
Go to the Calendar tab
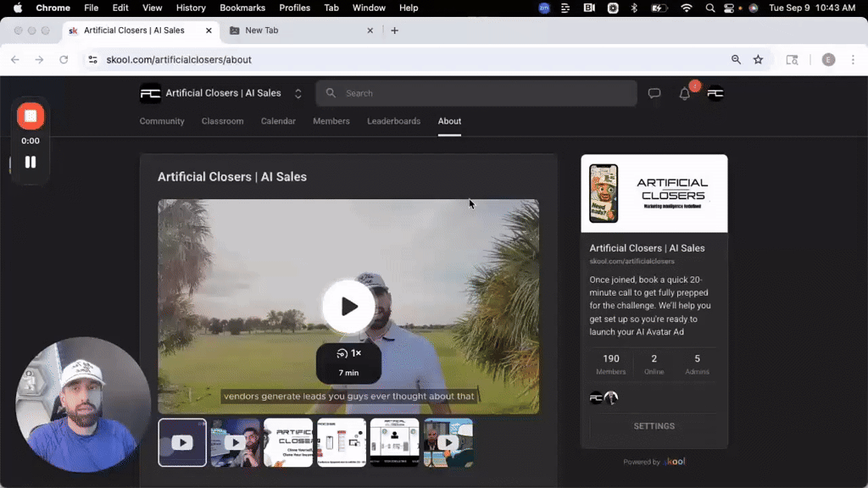(x=278, y=121)
